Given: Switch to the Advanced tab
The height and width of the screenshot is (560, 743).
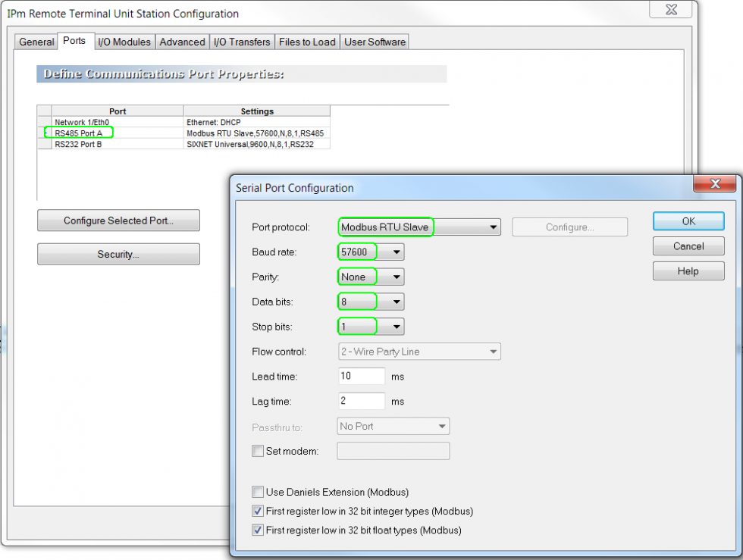Looking at the screenshot, I should point(182,42).
